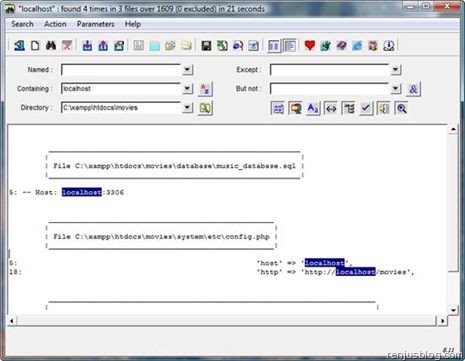Toggle the double-arrow whole word option
This screenshot has height=361, width=465.
pyautogui.click(x=331, y=108)
